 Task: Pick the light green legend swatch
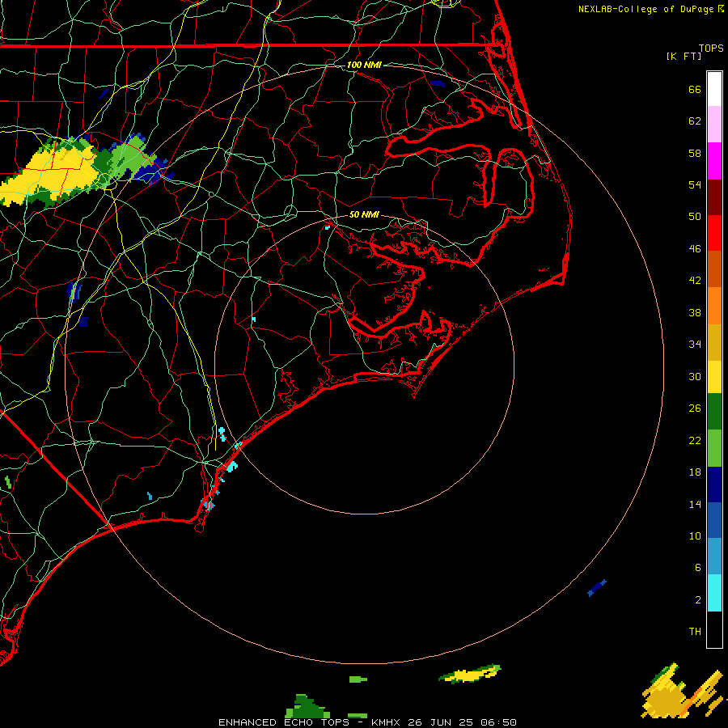(714, 448)
